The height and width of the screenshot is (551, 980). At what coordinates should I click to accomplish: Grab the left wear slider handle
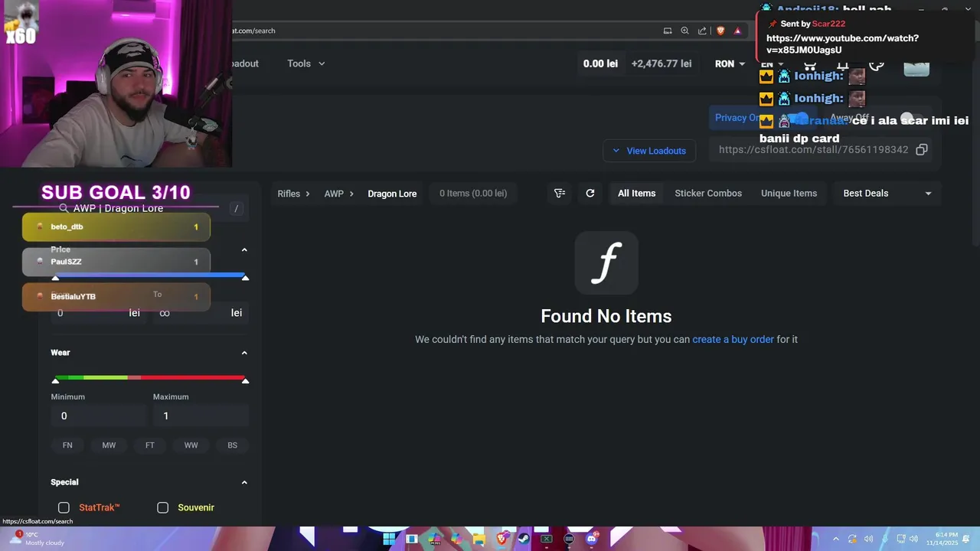pos(55,380)
